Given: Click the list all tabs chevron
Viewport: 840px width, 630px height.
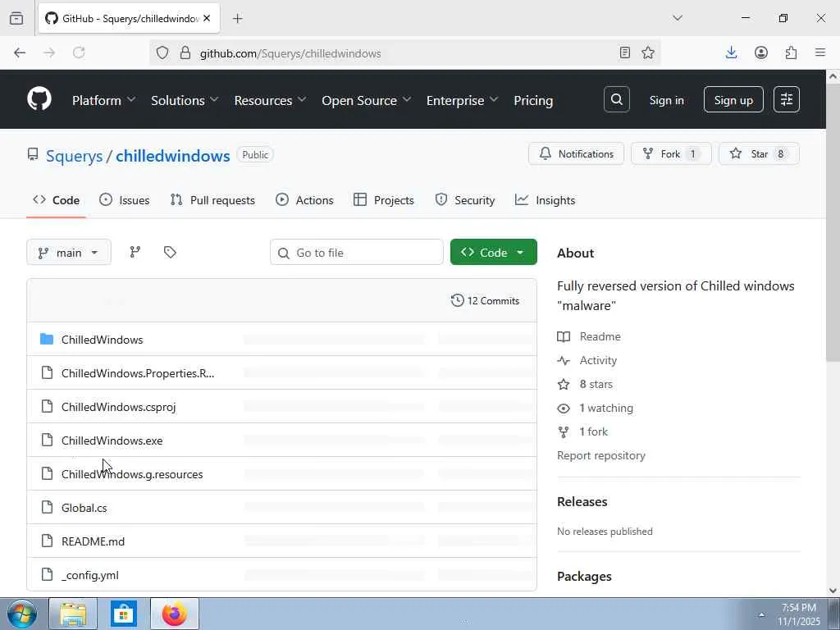Looking at the screenshot, I should pos(678,18).
